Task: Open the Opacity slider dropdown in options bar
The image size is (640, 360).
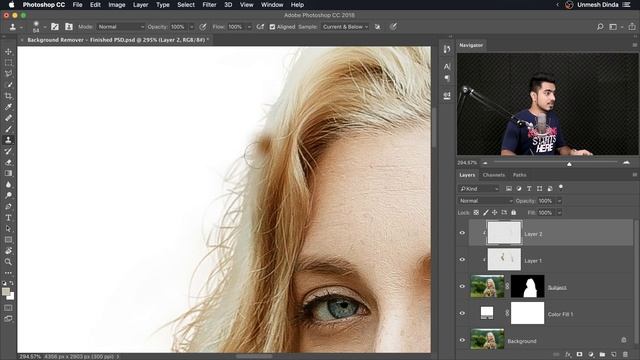Action: (191, 27)
